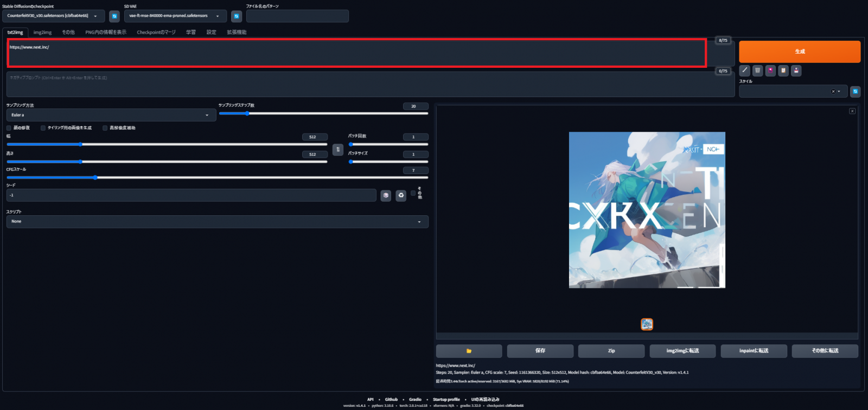Click the dice icon to randomize seed
Image resolution: width=868 pixels, height=410 pixels.
click(x=386, y=195)
